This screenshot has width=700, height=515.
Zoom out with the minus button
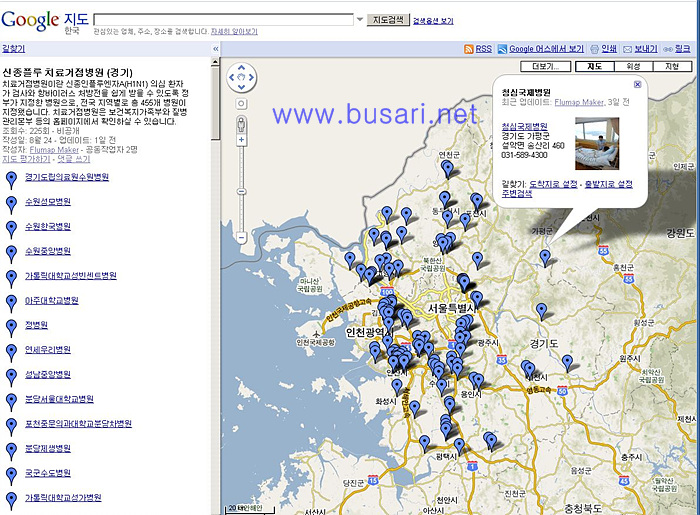pos(242,237)
